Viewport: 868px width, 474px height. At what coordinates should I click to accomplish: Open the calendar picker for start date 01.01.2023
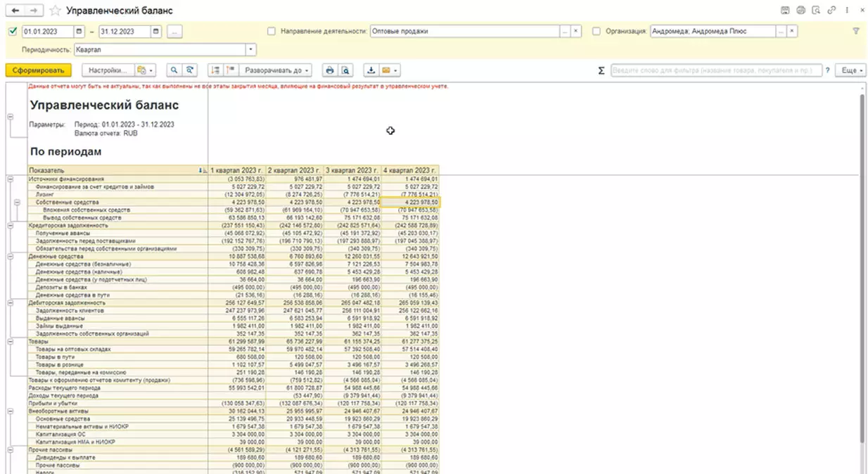tap(79, 32)
